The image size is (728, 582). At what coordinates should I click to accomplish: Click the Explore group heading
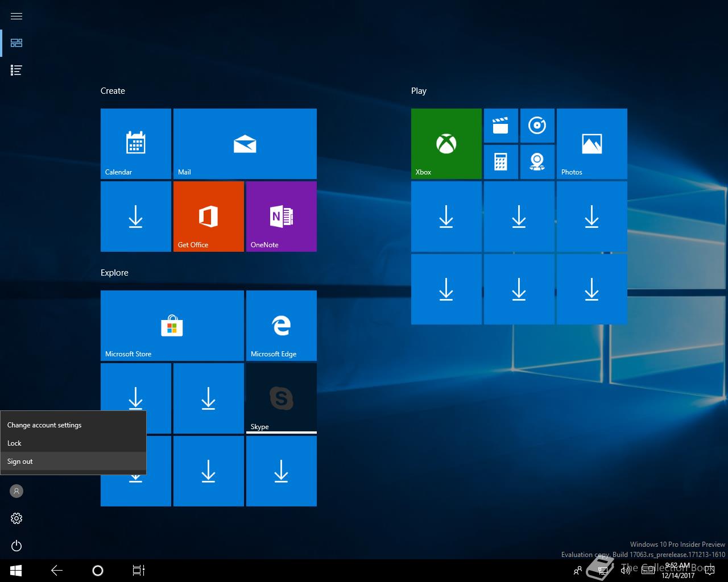click(x=114, y=273)
